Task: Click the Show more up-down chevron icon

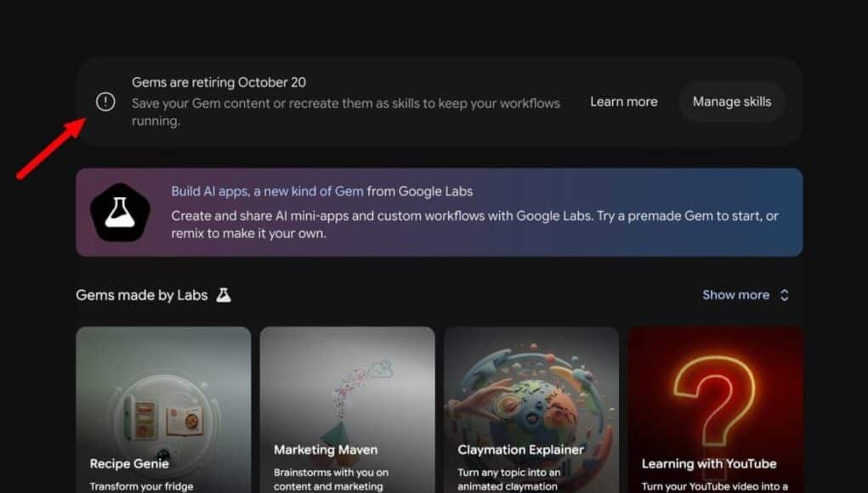Action: pos(785,295)
